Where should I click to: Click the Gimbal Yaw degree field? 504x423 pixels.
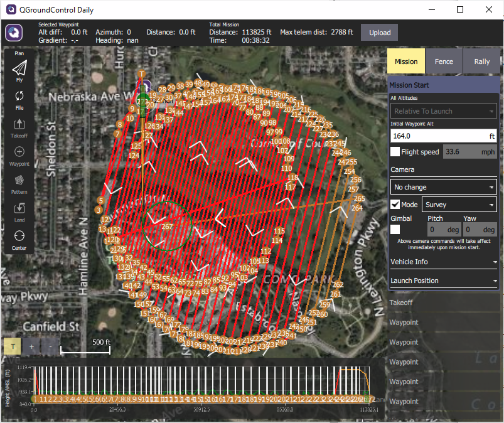(x=480, y=230)
